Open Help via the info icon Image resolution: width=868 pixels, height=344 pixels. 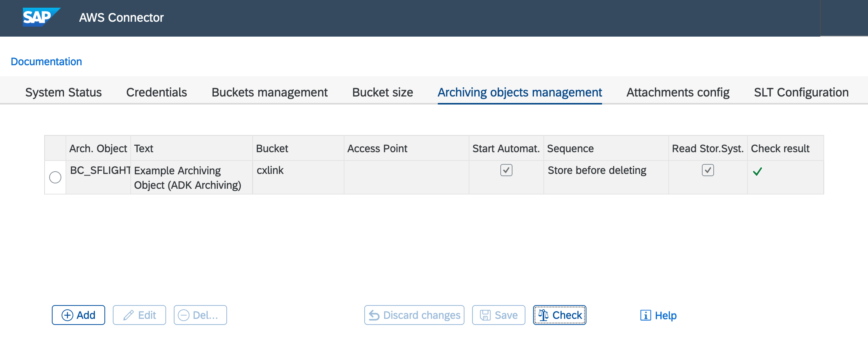[x=645, y=315]
